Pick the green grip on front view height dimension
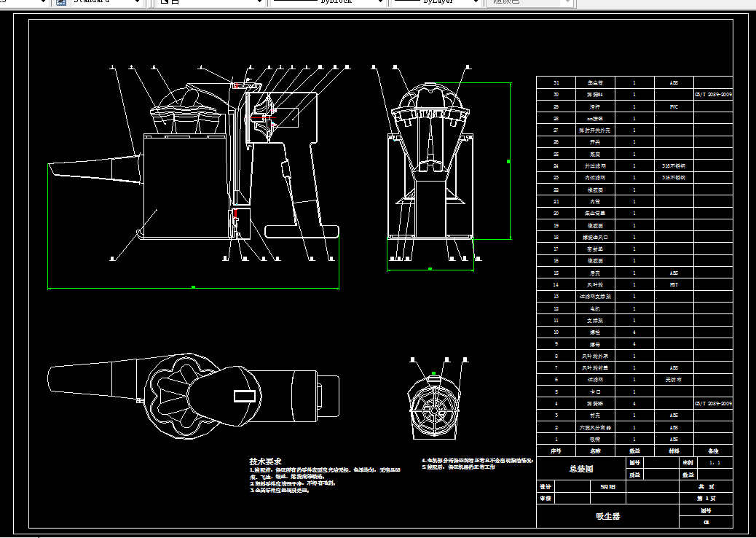 (x=508, y=161)
